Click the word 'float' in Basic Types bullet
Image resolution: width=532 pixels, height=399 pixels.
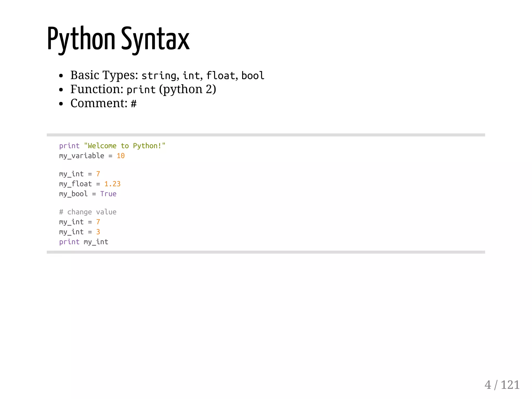click(x=221, y=76)
